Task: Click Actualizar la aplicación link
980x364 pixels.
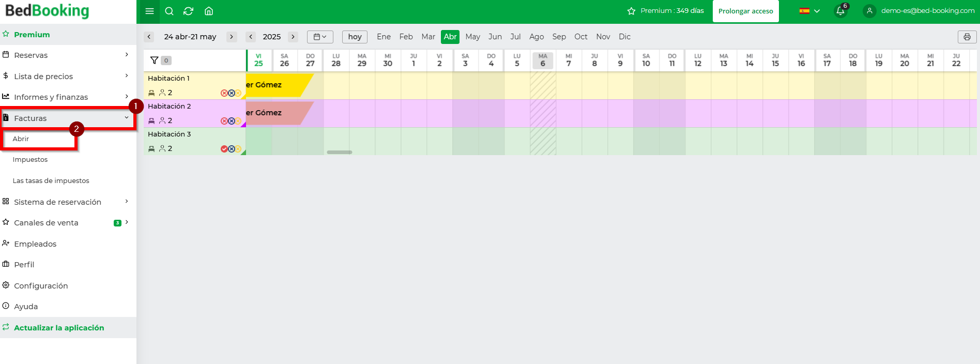Action: [59, 328]
